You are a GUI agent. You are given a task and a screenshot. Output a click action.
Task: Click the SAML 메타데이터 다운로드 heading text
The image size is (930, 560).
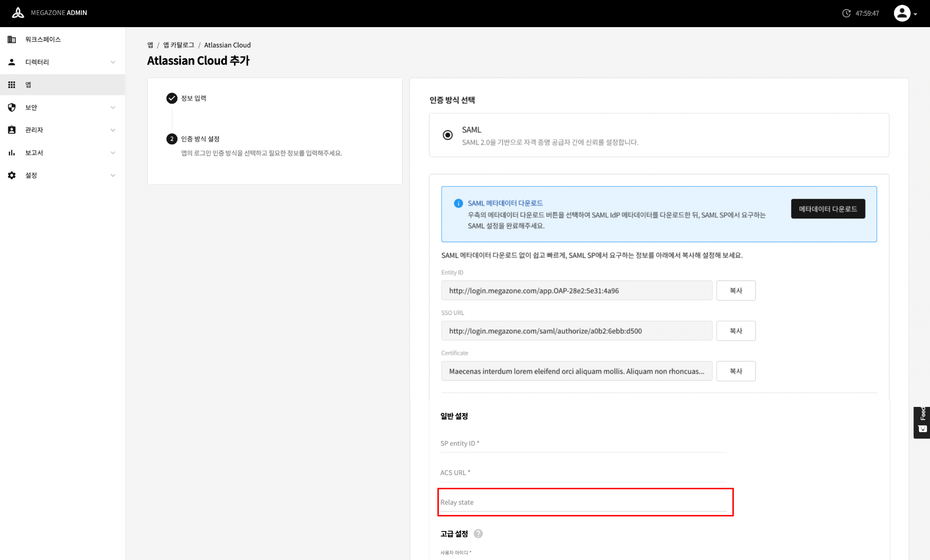tap(505, 203)
